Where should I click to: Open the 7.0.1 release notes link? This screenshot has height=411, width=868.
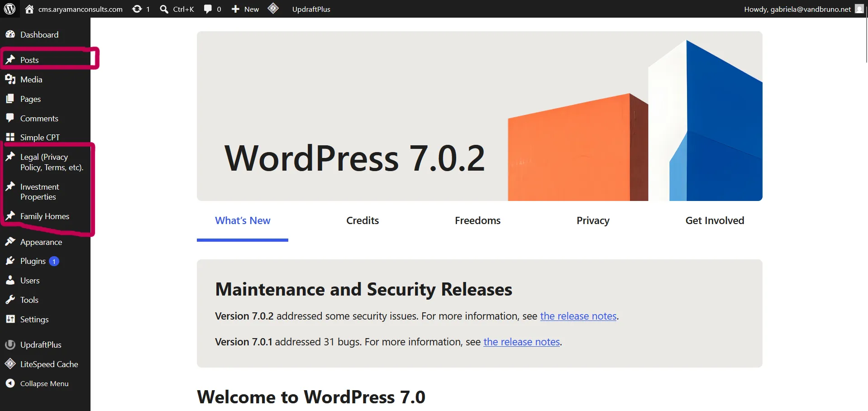tap(522, 342)
